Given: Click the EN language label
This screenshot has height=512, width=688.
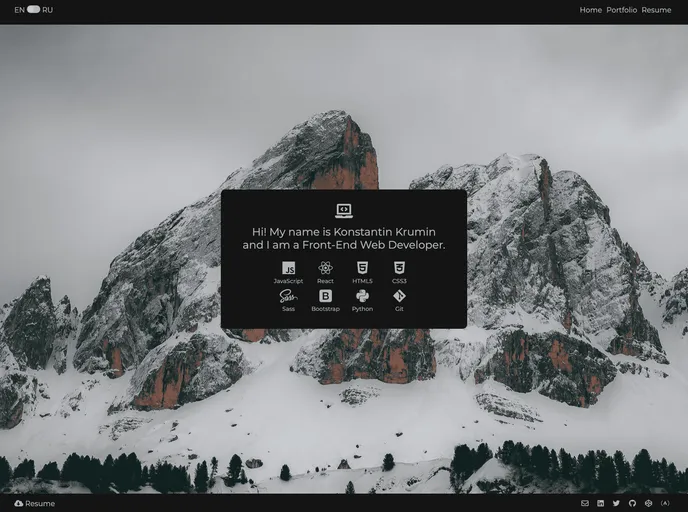Looking at the screenshot, I should coord(19,10).
